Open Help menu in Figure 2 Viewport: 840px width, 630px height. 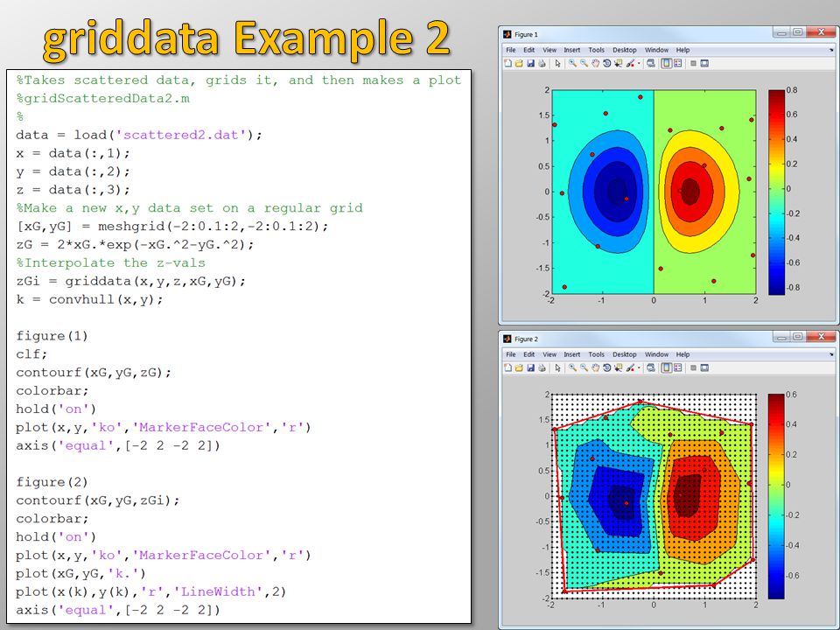(683, 354)
